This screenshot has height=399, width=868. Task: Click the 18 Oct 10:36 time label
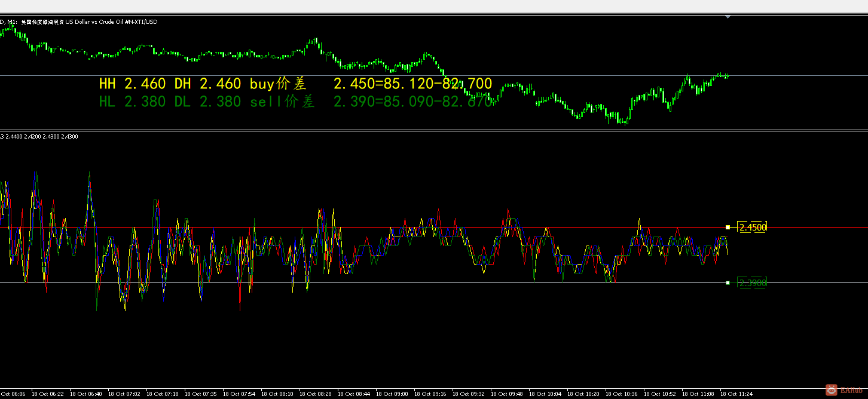(x=621, y=394)
